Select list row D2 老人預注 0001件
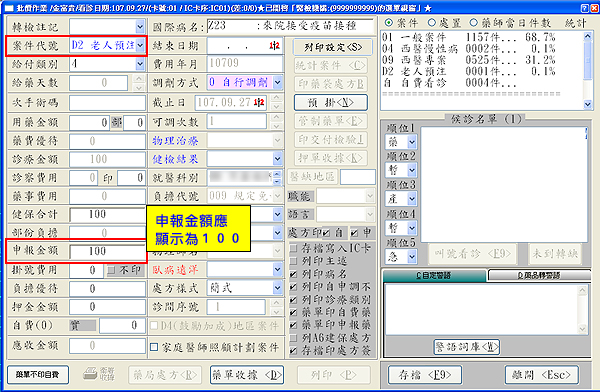The width and height of the screenshot is (600, 392). click(469, 71)
